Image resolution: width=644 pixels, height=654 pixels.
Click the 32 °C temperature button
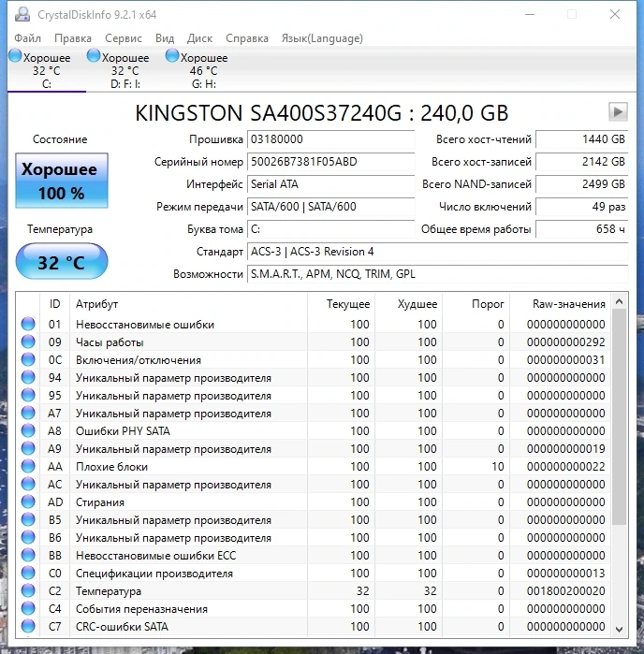[x=62, y=262]
